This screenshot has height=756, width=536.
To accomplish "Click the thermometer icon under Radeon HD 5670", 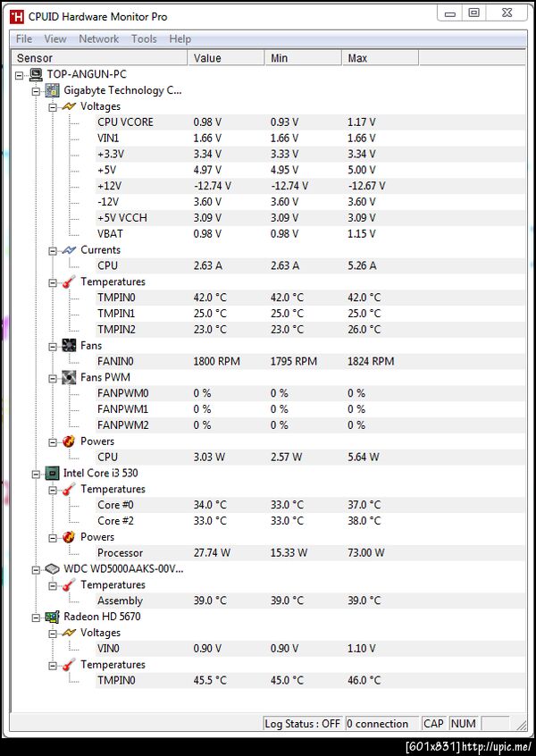I will point(69,664).
